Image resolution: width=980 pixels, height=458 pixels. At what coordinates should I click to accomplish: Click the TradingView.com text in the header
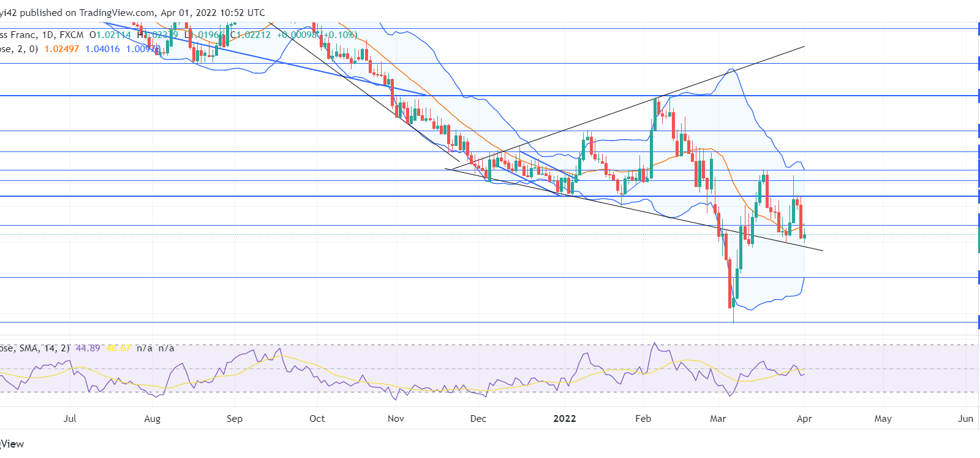click(x=117, y=13)
